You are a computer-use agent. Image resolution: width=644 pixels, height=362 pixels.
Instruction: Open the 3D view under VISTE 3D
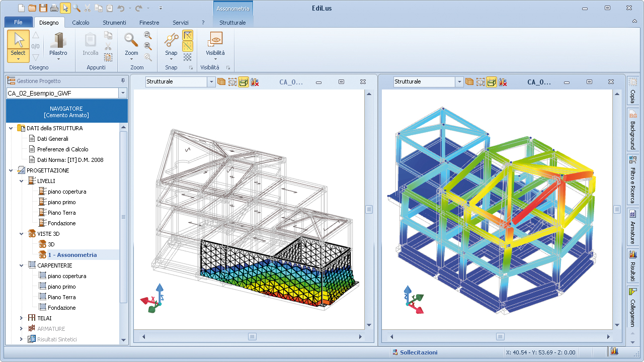[51, 244]
